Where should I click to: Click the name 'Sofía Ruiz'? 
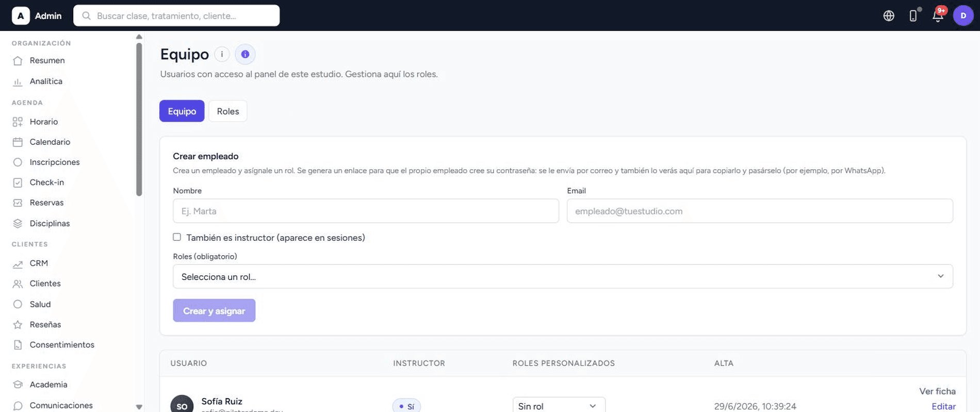[x=222, y=401]
